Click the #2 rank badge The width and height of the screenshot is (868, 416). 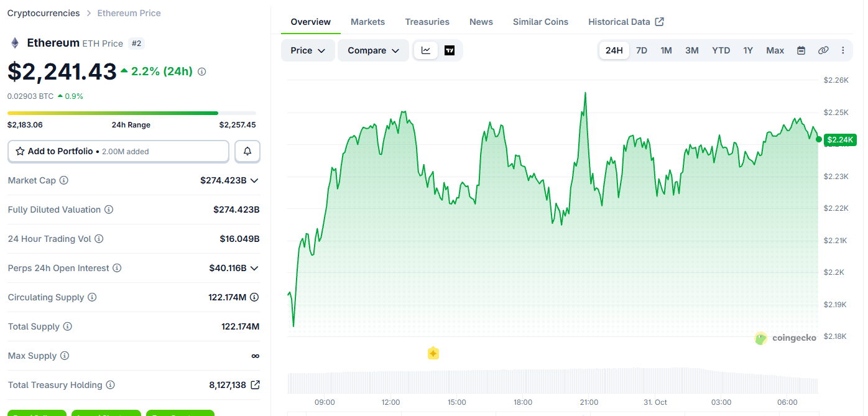(x=136, y=43)
